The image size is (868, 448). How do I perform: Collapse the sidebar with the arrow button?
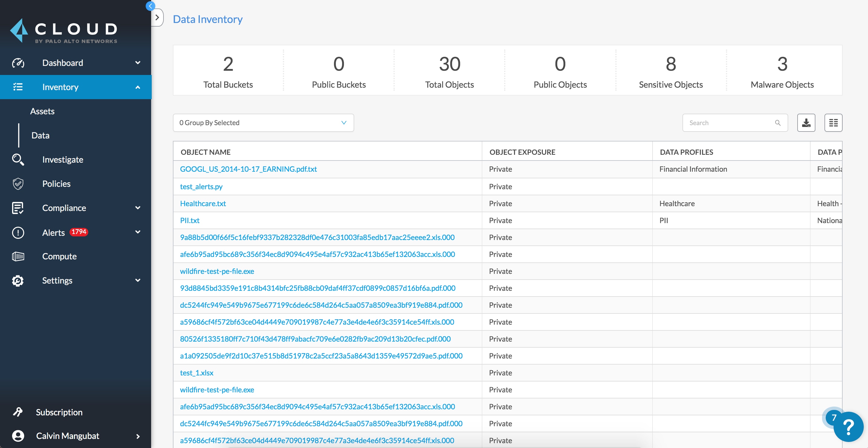(x=150, y=6)
